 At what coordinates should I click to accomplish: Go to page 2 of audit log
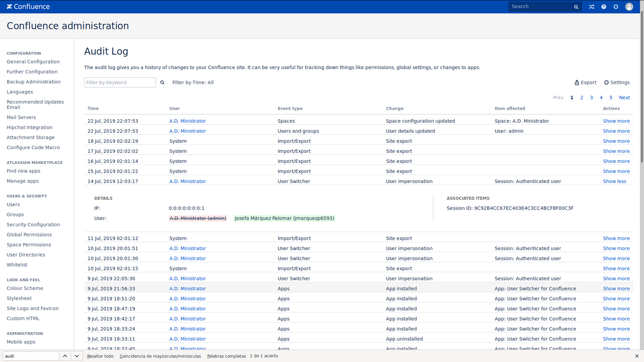(x=582, y=98)
